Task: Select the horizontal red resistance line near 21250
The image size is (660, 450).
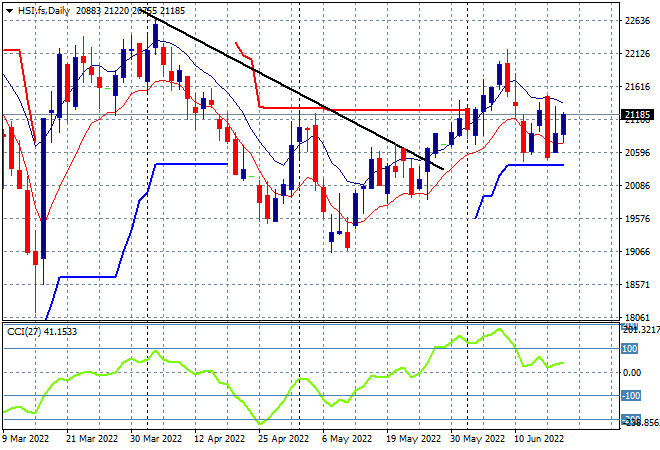Action: pyautogui.click(x=365, y=110)
